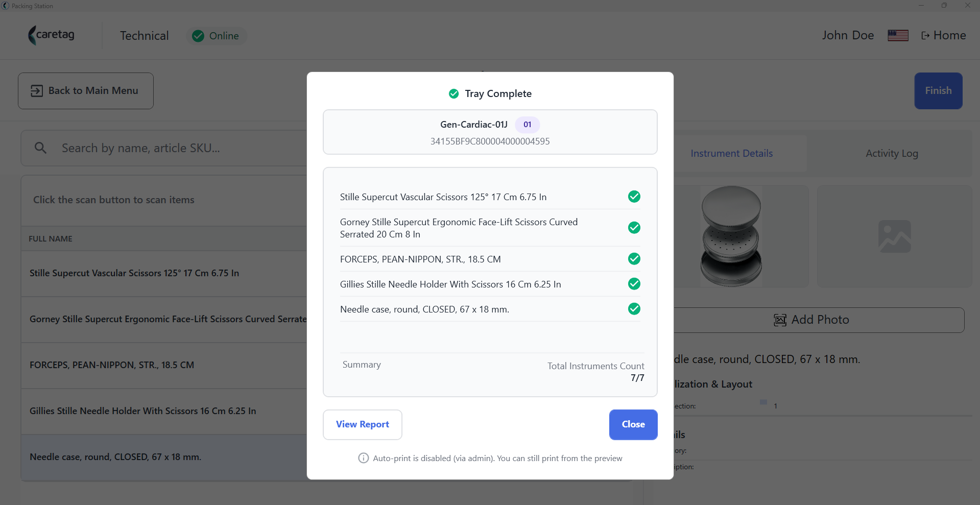
Task: Click the Technical station label
Action: [x=145, y=36]
